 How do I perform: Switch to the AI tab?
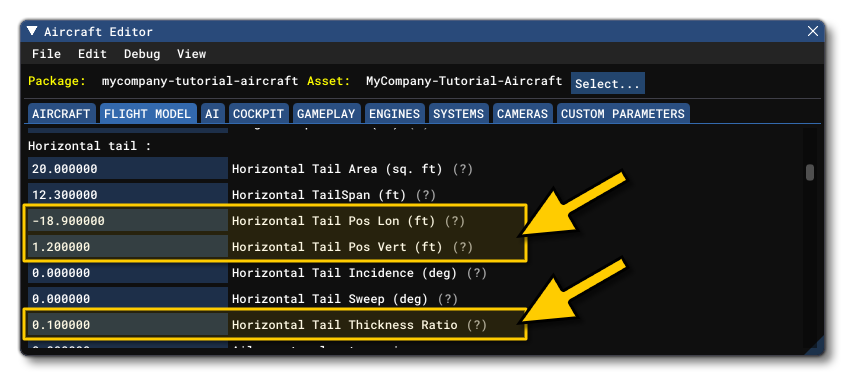[212, 114]
